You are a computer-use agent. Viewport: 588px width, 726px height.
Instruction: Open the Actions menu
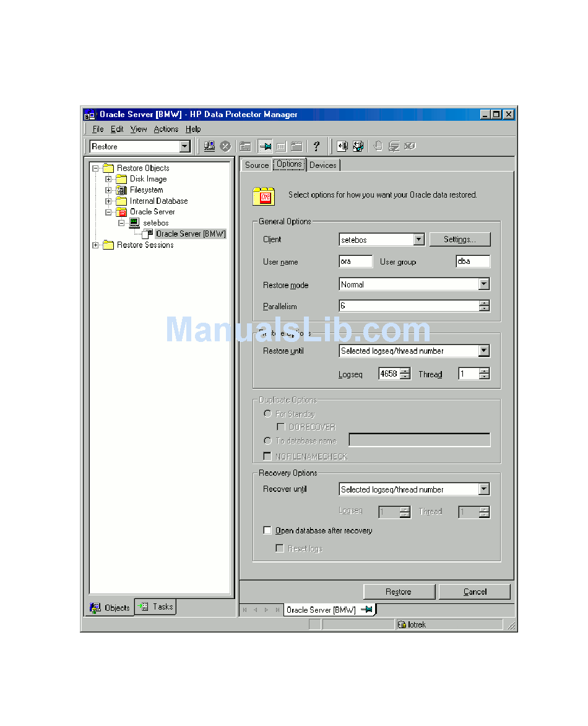[x=166, y=129]
